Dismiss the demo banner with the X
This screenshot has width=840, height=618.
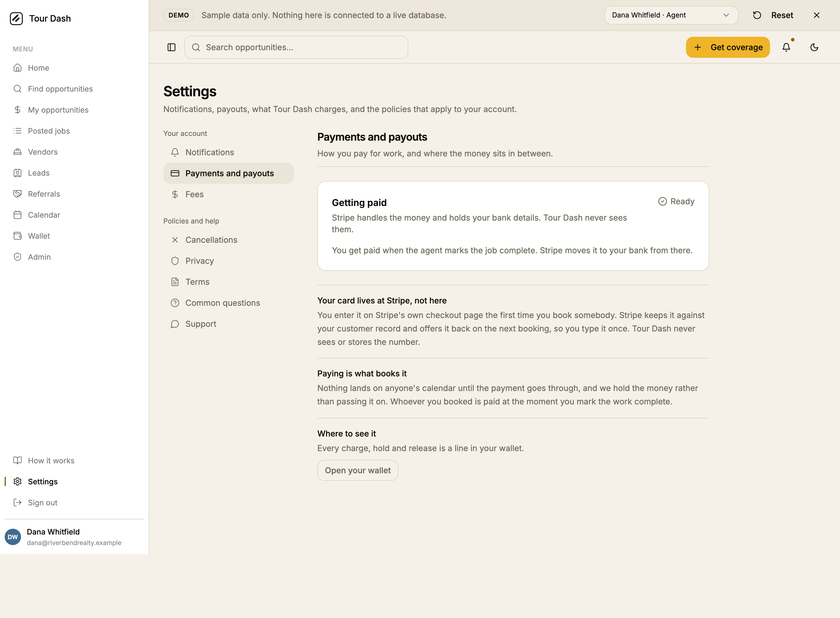816,15
